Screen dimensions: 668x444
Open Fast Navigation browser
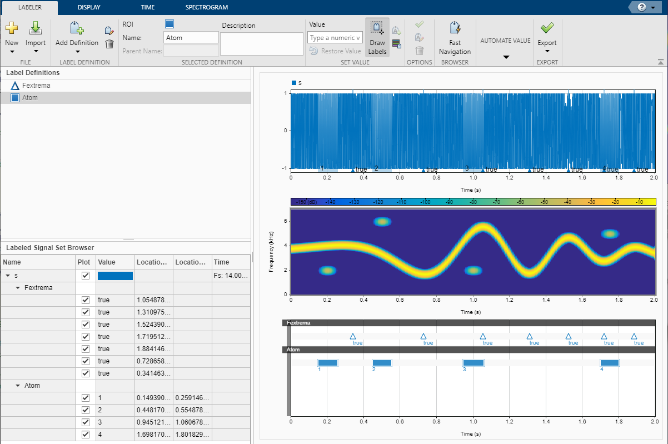tap(454, 30)
